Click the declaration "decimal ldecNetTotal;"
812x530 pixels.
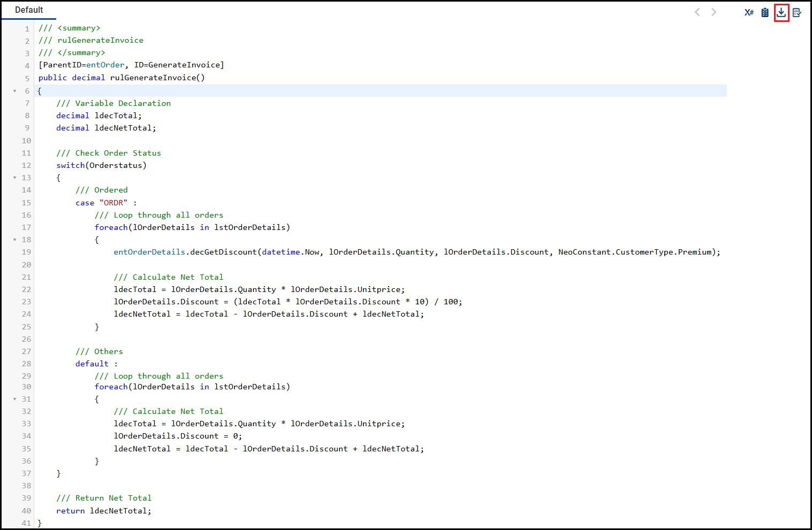pos(106,128)
